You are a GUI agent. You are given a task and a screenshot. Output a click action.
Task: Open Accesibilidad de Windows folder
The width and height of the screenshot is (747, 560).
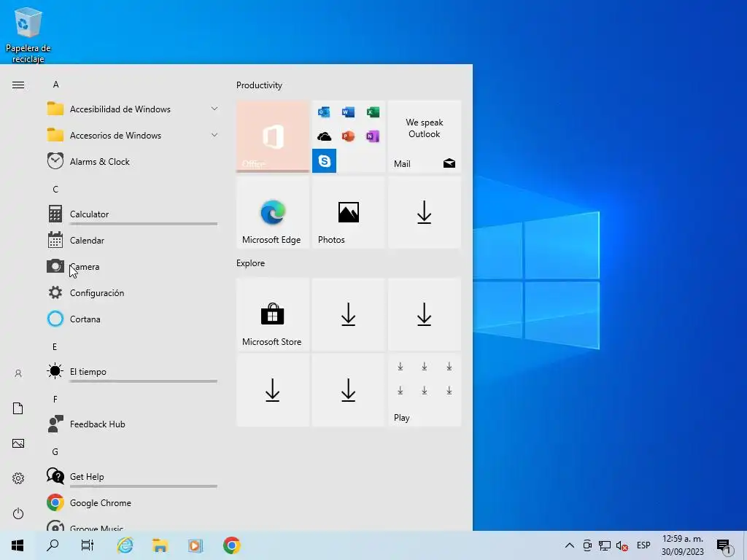click(x=133, y=109)
